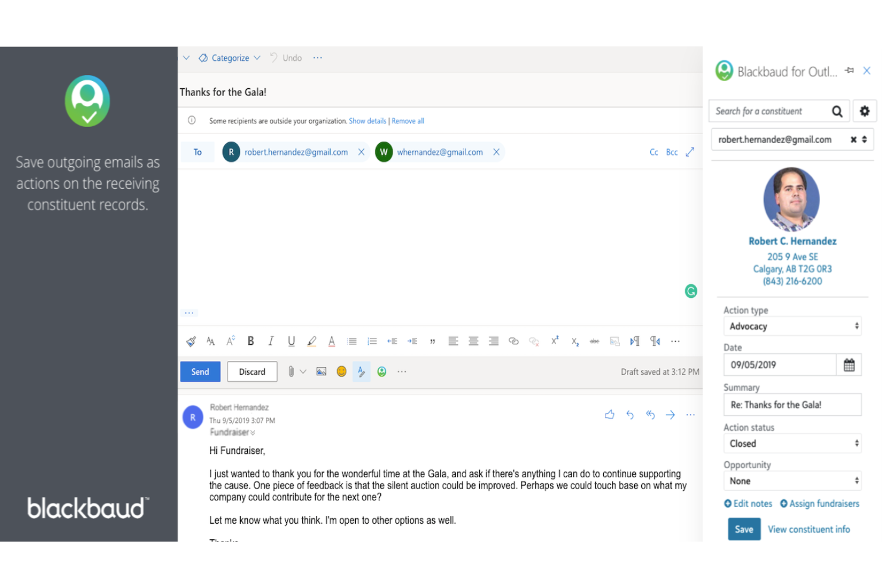Open the Action type dropdown
Viewport: 882px width, 588px height.
tap(792, 326)
